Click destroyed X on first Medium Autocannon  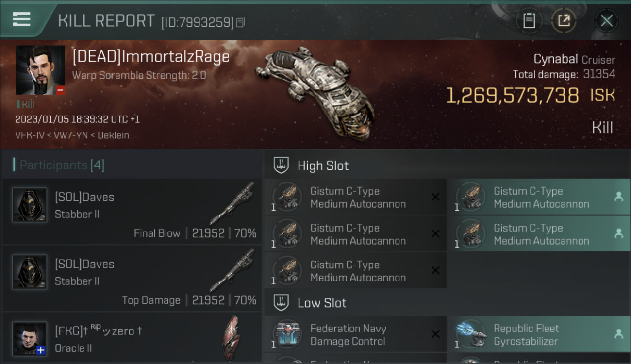click(x=435, y=197)
